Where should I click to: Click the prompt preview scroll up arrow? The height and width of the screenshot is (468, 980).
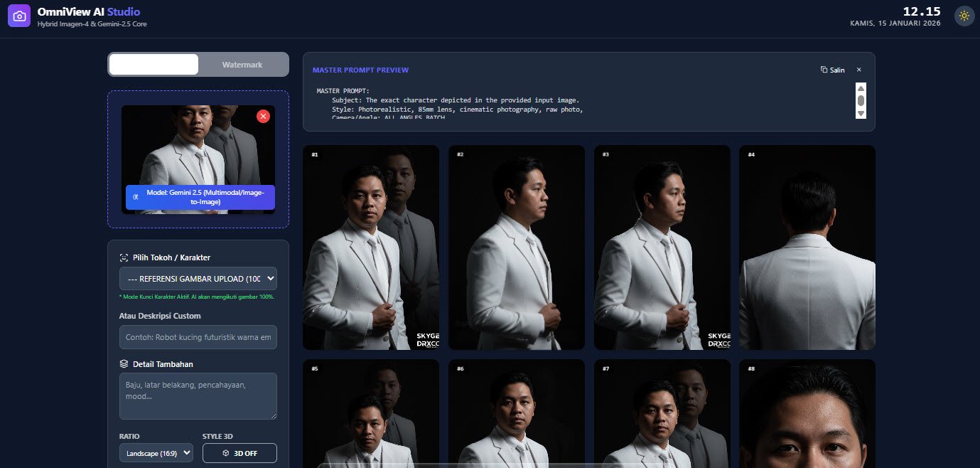click(x=861, y=89)
